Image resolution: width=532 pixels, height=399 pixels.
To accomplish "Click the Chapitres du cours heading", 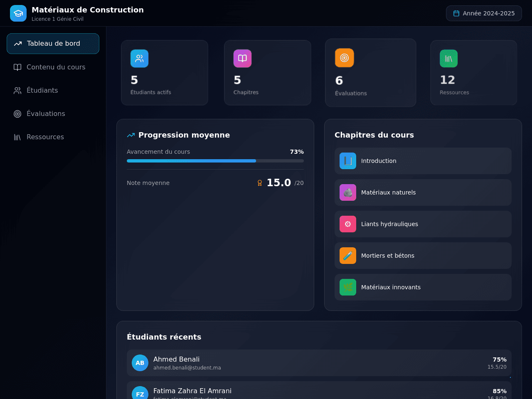I will (x=374, y=135).
